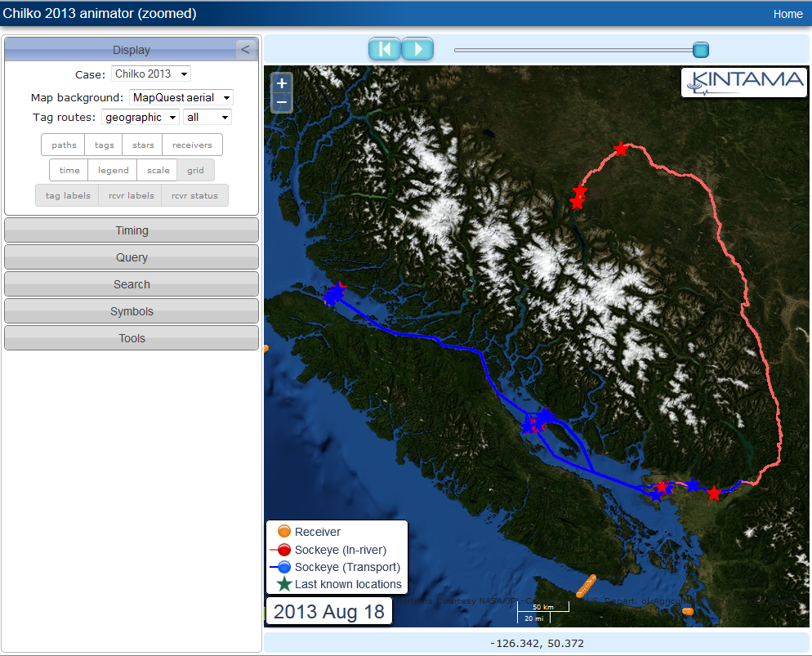
Task: Open the Tag routes geographic dropdown
Action: click(x=140, y=118)
